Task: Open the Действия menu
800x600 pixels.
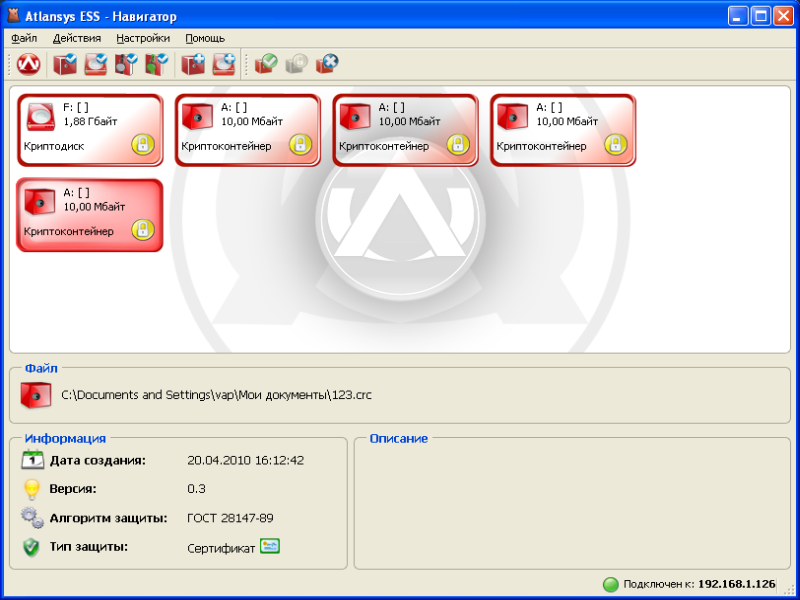Action: pos(77,38)
